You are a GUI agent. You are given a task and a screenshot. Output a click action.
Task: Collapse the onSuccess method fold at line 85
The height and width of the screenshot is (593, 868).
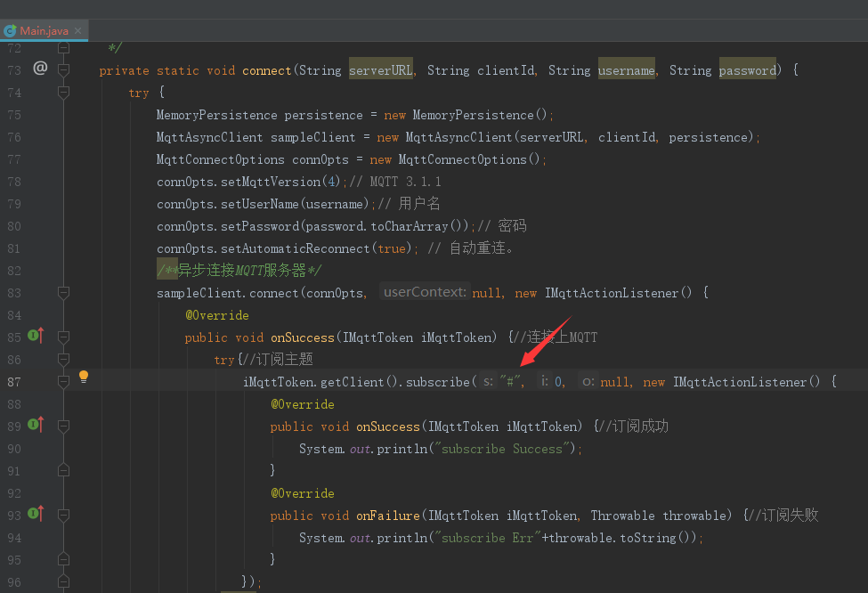pos(64,337)
